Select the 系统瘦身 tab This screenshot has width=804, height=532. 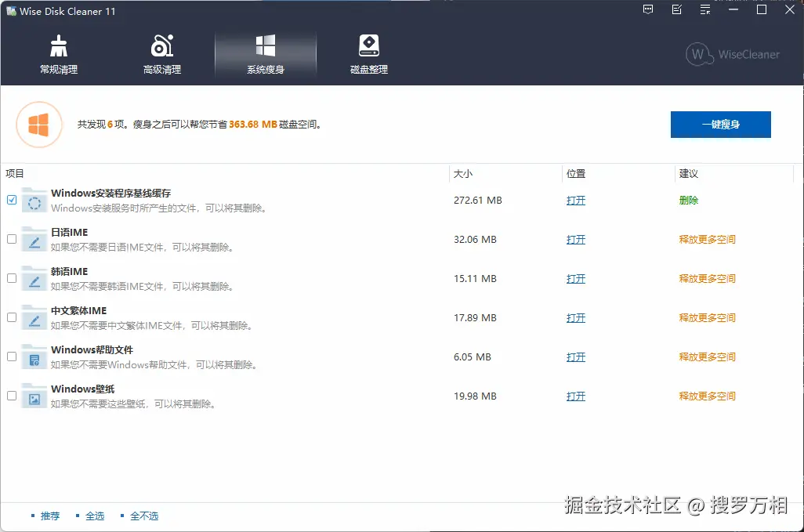pos(266,55)
